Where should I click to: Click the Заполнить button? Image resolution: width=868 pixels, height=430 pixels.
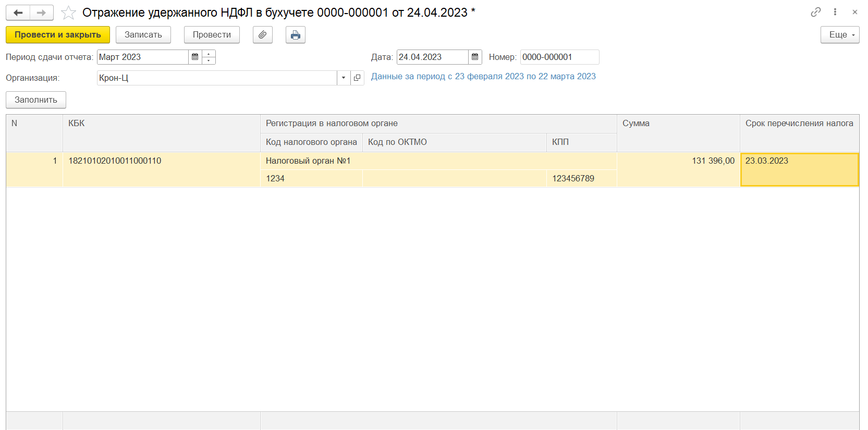pos(36,100)
